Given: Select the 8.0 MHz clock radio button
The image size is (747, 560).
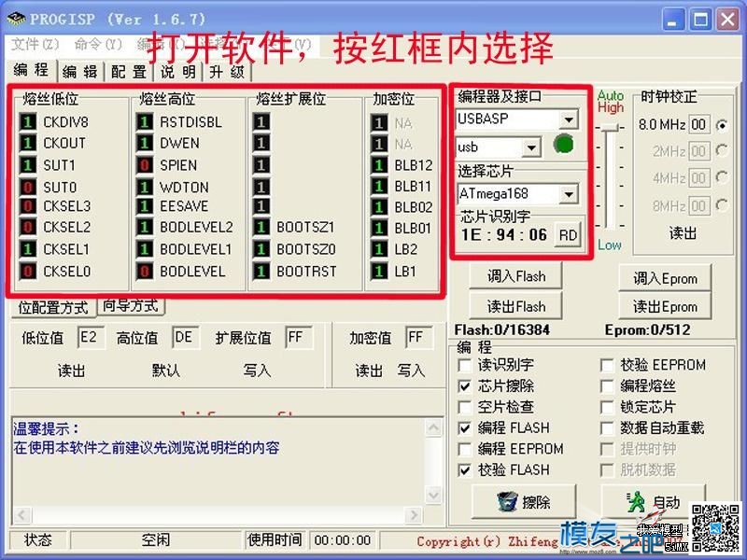Looking at the screenshot, I should 722,125.
